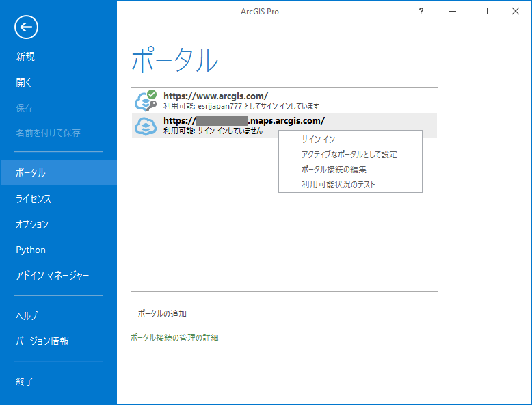The width and height of the screenshot is (532, 405).
Task: Open the help question mark icon
Action: tap(421, 12)
